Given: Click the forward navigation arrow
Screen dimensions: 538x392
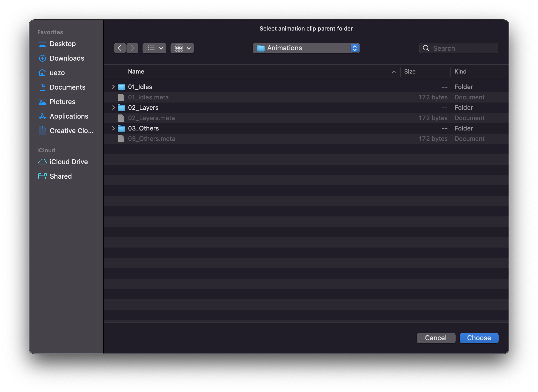Looking at the screenshot, I should 132,48.
